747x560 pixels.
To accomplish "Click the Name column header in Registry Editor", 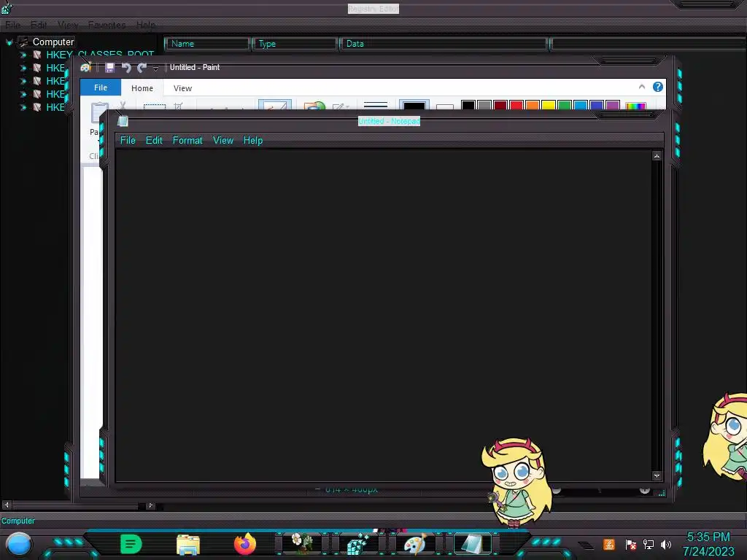I will (x=207, y=44).
